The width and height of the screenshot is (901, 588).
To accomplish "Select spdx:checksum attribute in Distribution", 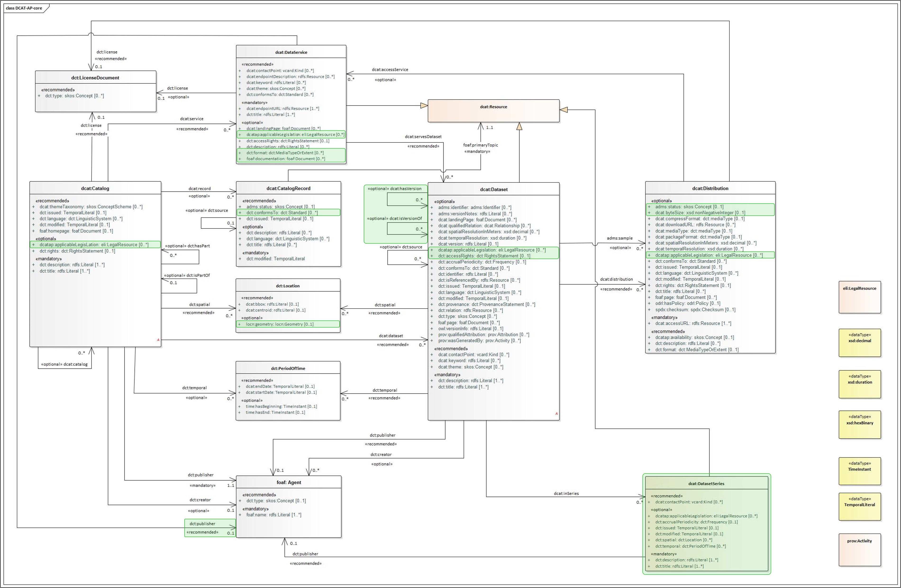I will (x=696, y=310).
